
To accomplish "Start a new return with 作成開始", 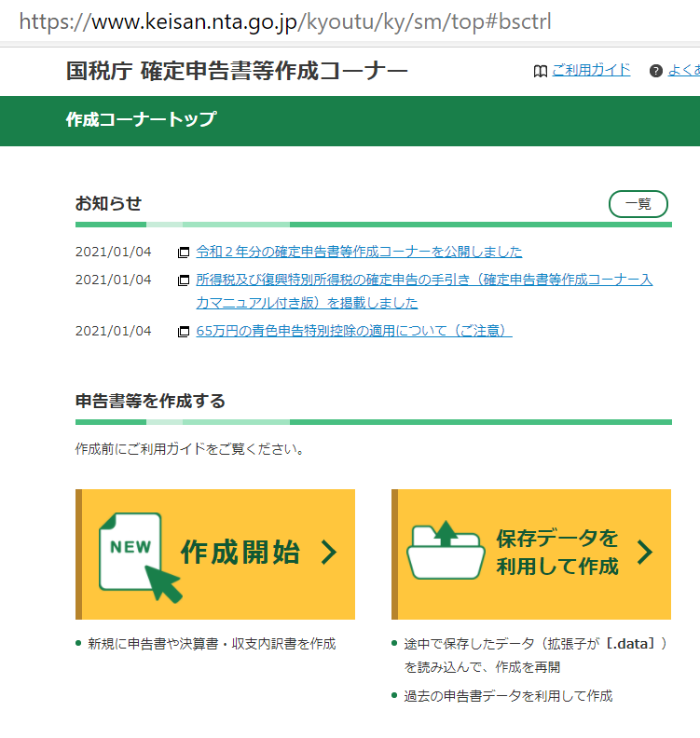I will click(x=240, y=553).
